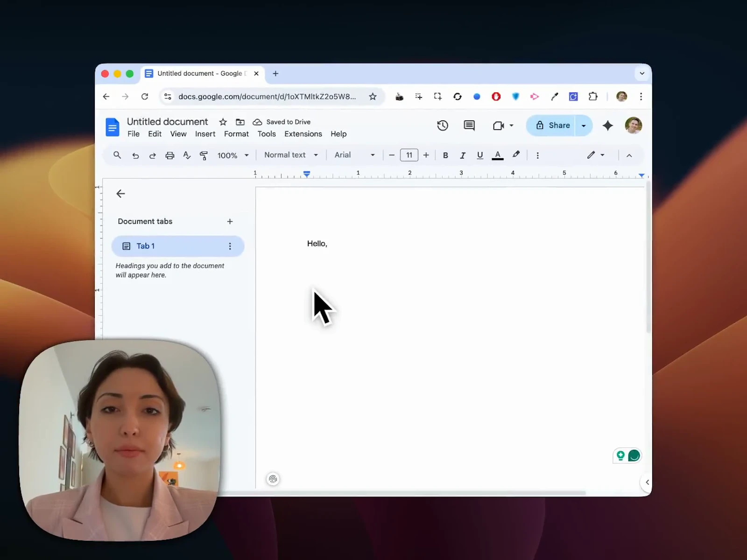Close the document tabs sidebar back arrow

click(120, 194)
